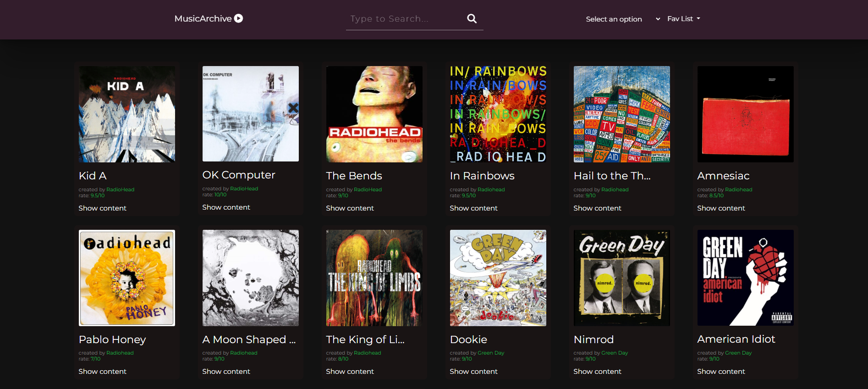Show content for The King of Limbs
The width and height of the screenshot is (868, 389).
350,372
